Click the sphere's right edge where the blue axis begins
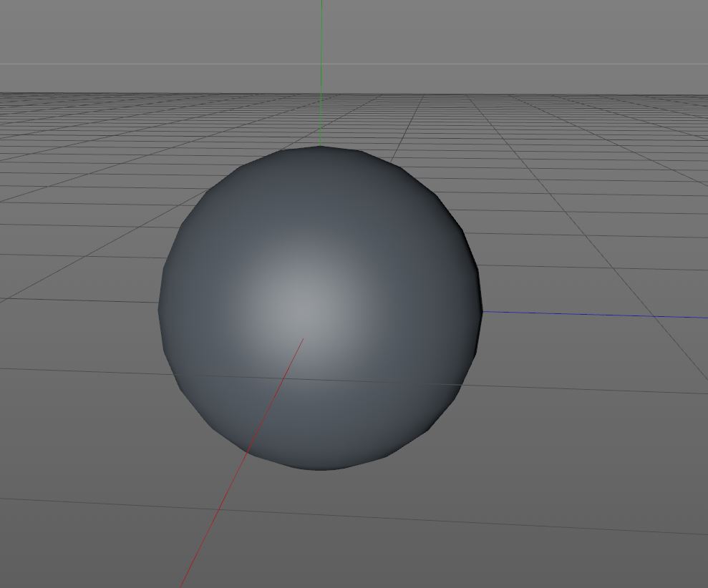708x588 pixels. coord(480,310)
